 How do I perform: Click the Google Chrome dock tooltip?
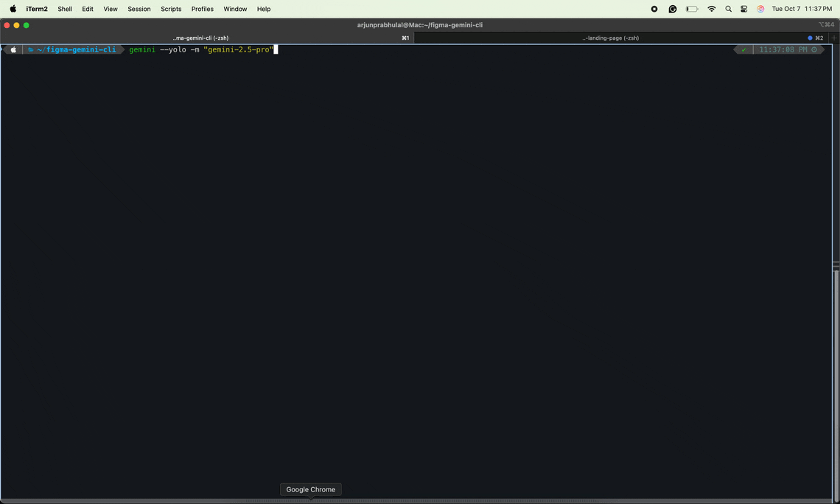311,489
